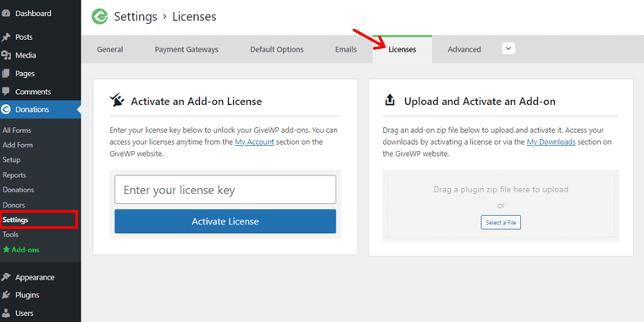Viewport: 644px width, 322px height.
Task: Click the Activate License button
Action: coord(225,221)
